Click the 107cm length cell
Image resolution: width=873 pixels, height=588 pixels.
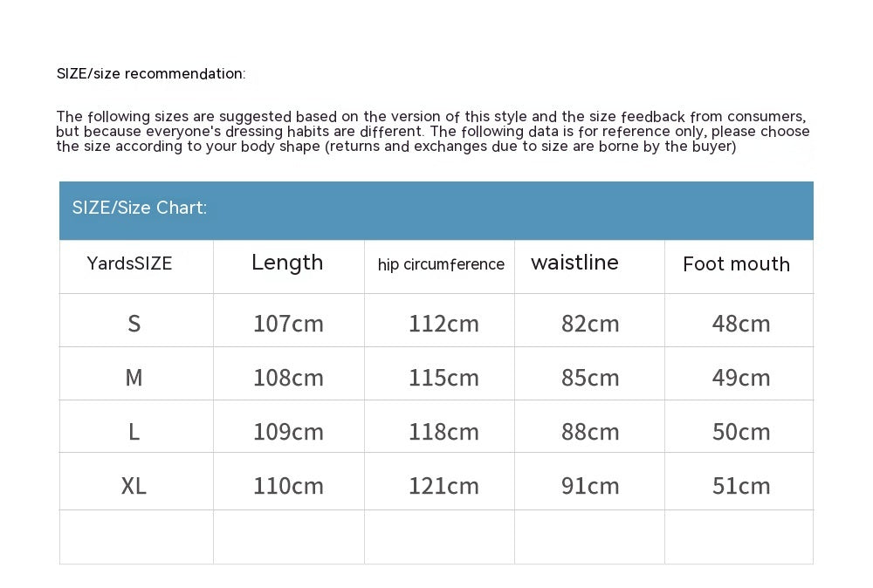(x=288, y=324)
